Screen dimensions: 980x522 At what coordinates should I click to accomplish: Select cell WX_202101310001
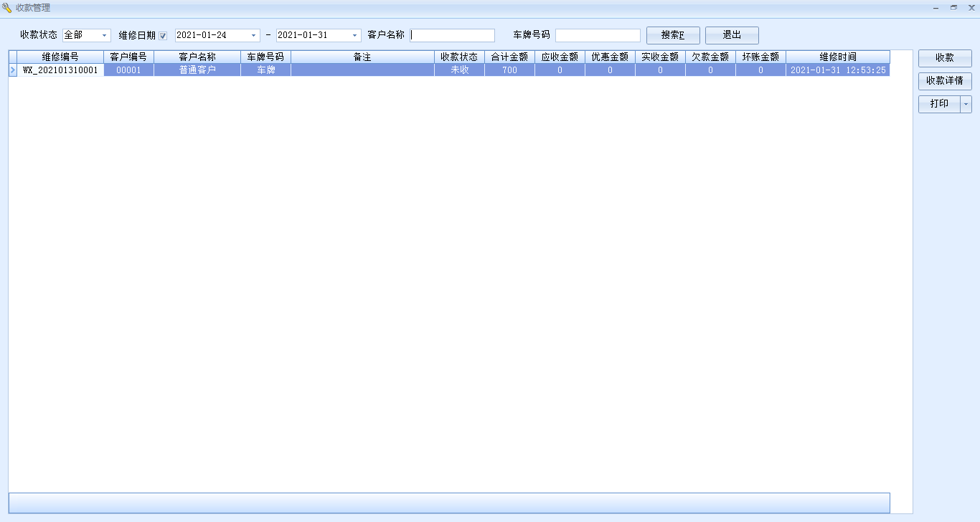[x=60, y=70]
